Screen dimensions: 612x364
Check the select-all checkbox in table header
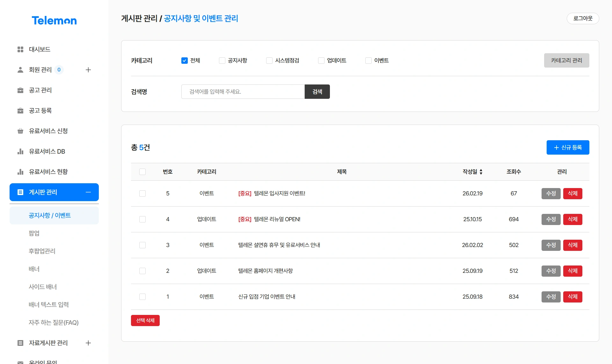point(142,172)
